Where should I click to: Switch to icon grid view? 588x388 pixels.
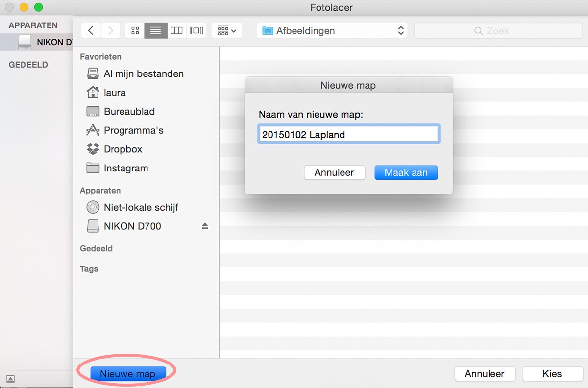[x=135, y=30]
